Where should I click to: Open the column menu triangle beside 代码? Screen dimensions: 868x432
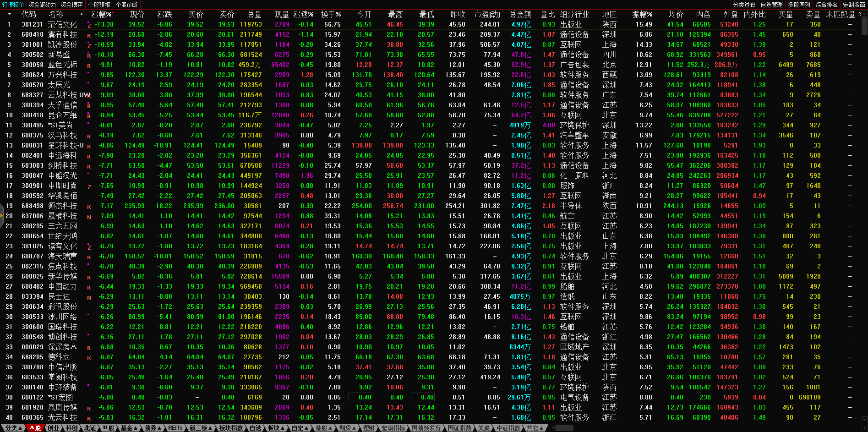9,14
